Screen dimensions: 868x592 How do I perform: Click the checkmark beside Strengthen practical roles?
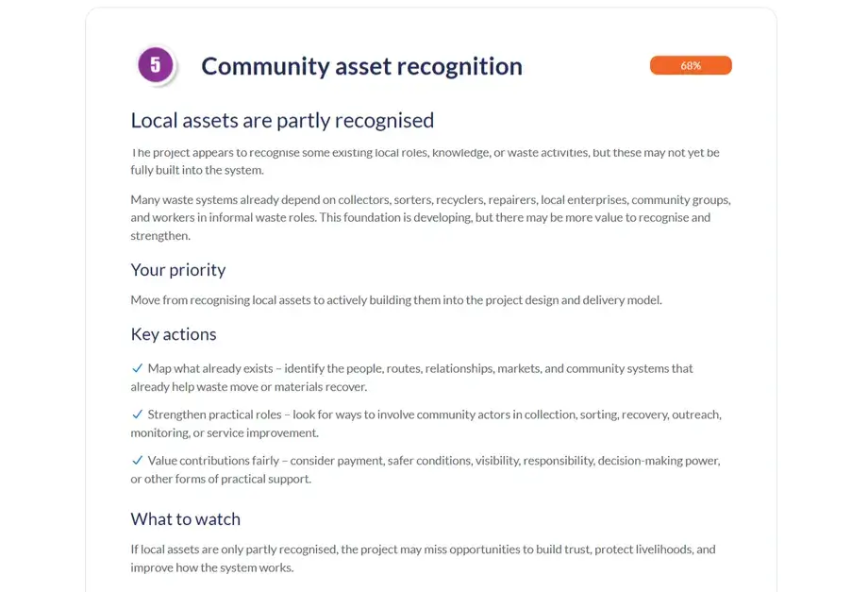[138, 414]
